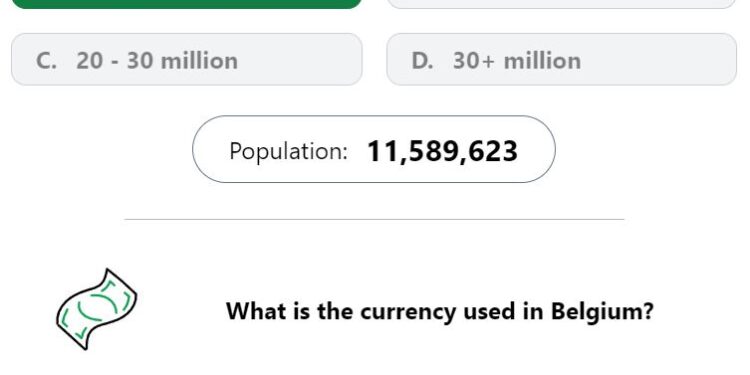
Task: Click the horizontal divider line
Action: [375, 219]
